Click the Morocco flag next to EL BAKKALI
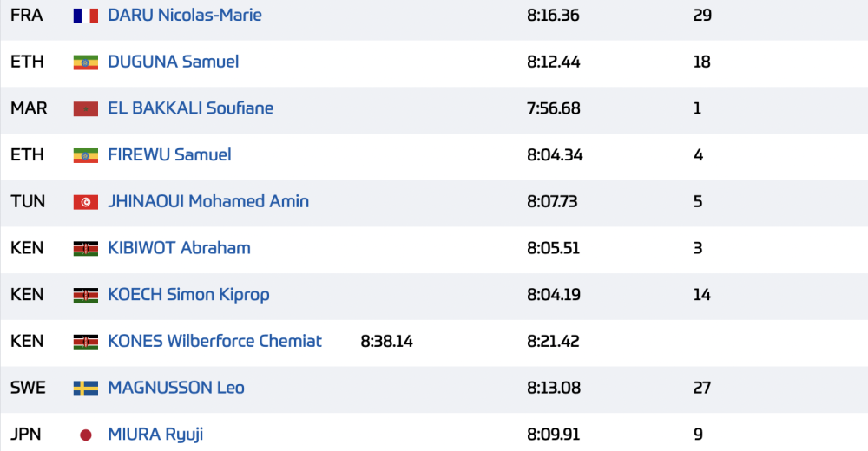The width and height of the screenshot is (868, 451). (86, 109)
